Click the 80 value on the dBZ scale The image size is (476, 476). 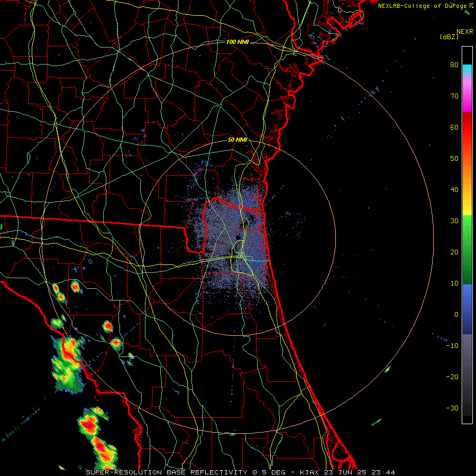tap(454, 65)
